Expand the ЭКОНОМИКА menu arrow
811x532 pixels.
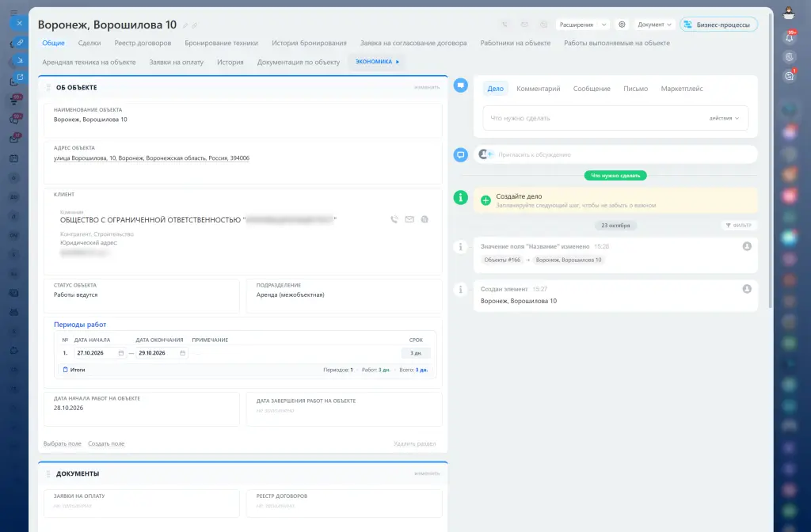[x=398, y=62]
